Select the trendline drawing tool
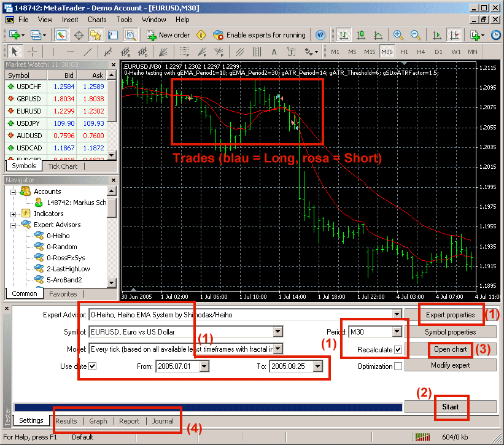Image resolution: width=504 pixels, height=445 pixels. point(88,52)
